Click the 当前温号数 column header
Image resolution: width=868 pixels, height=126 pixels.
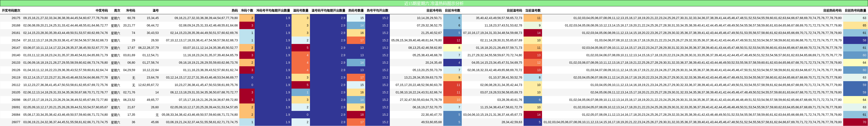[x=533, y=11]
